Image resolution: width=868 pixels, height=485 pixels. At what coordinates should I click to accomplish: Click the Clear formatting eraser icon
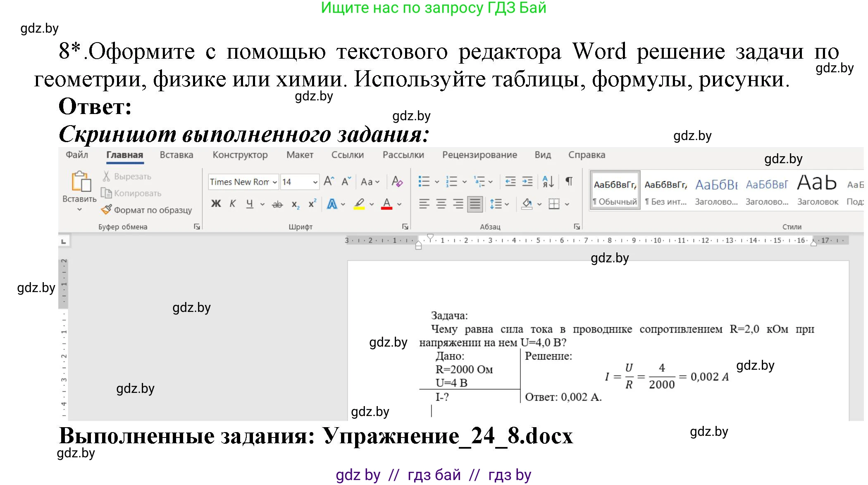pos(397,181)
